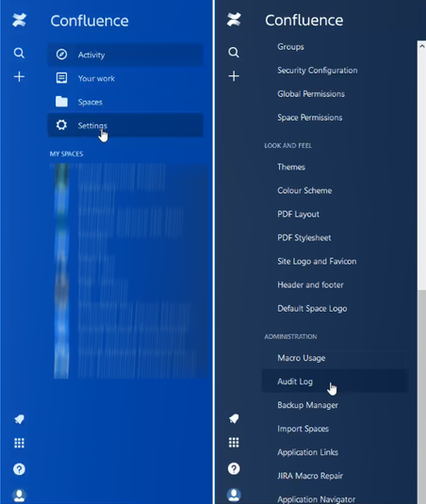Open Site Logo and Favicon
The image size is (426, 504).
(317, 261)
